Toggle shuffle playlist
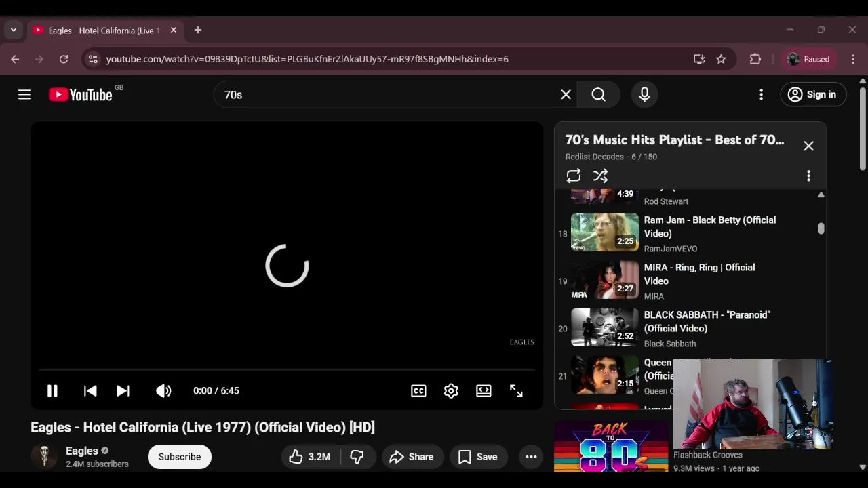The image size is (868, 488). [x=600, y=176]
